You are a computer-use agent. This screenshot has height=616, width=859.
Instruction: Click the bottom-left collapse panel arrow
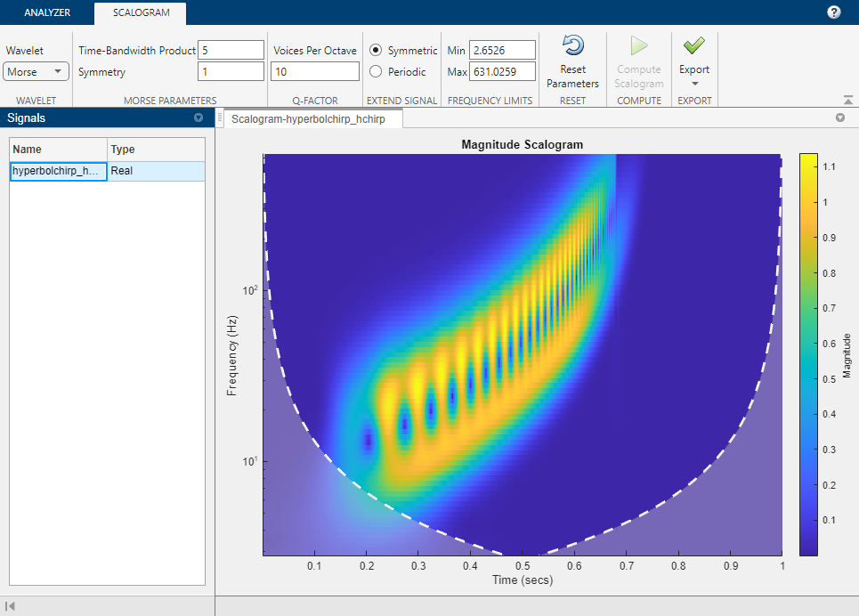click(10, 606)
